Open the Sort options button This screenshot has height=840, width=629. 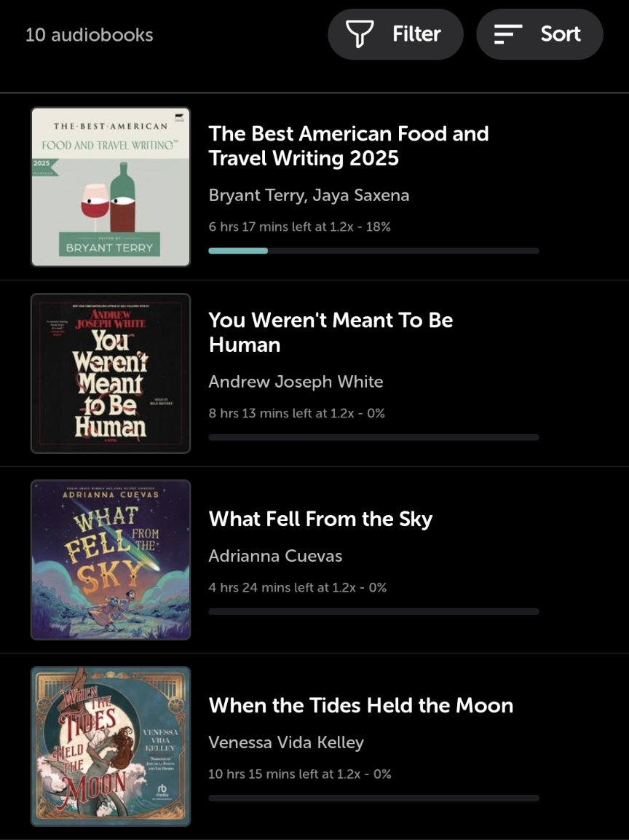pos(539,34)
